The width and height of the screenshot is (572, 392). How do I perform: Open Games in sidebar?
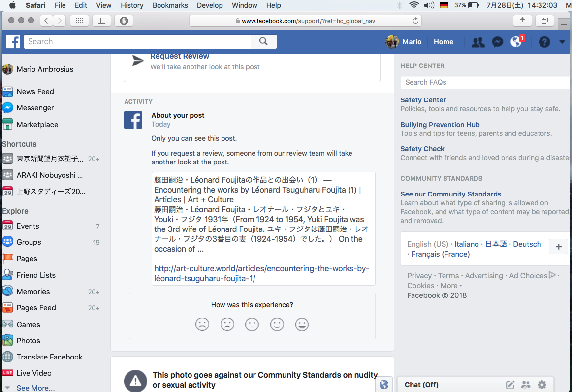pos(29,325)
